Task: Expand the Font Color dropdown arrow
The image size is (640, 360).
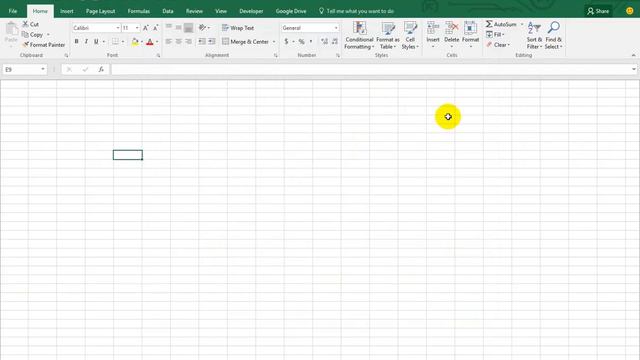Action: pos(157,42)
